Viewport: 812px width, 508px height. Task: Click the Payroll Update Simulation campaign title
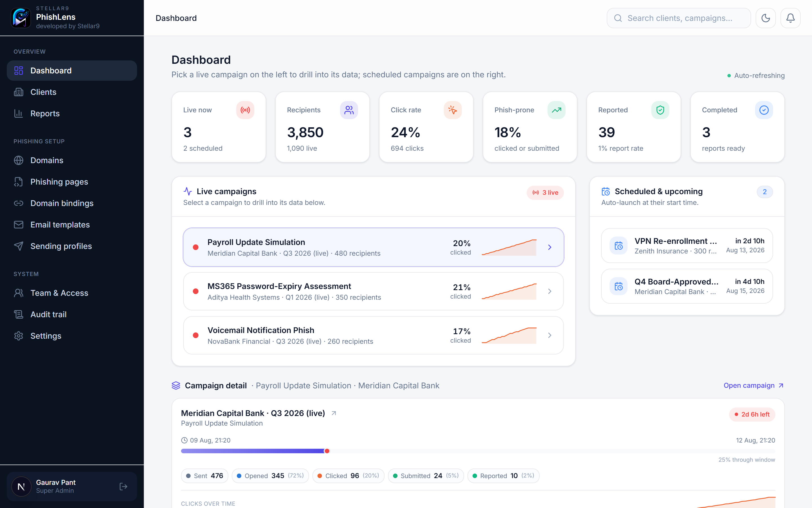coord(256,242)
